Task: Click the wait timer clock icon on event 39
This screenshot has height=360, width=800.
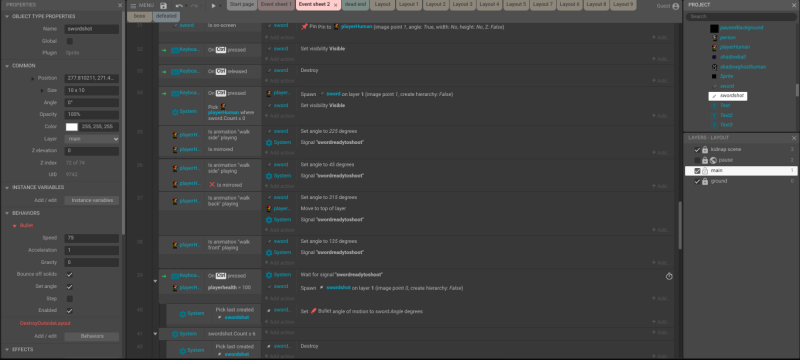Action: (669, 276)
